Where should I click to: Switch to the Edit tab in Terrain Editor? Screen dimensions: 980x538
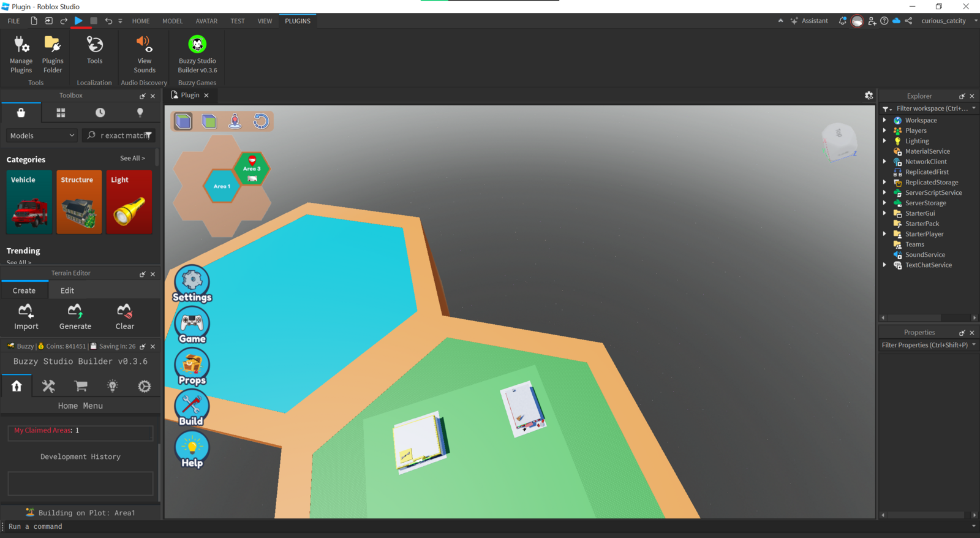pyautogui.click(x=67, y=290)
